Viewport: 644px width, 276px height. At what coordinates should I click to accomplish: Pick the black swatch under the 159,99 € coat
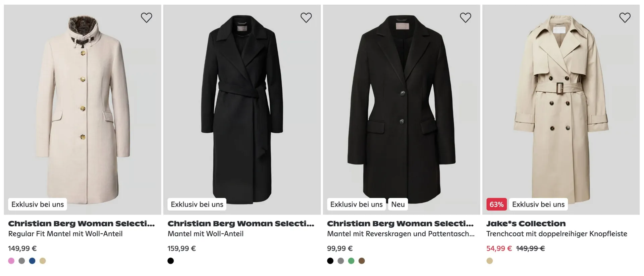(x=171, y=261)
